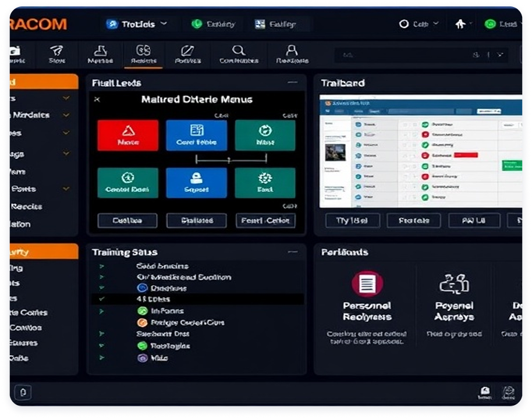Click the notification bell in the top bar
The image size is (532, 419).
click(x=460, y=24)
